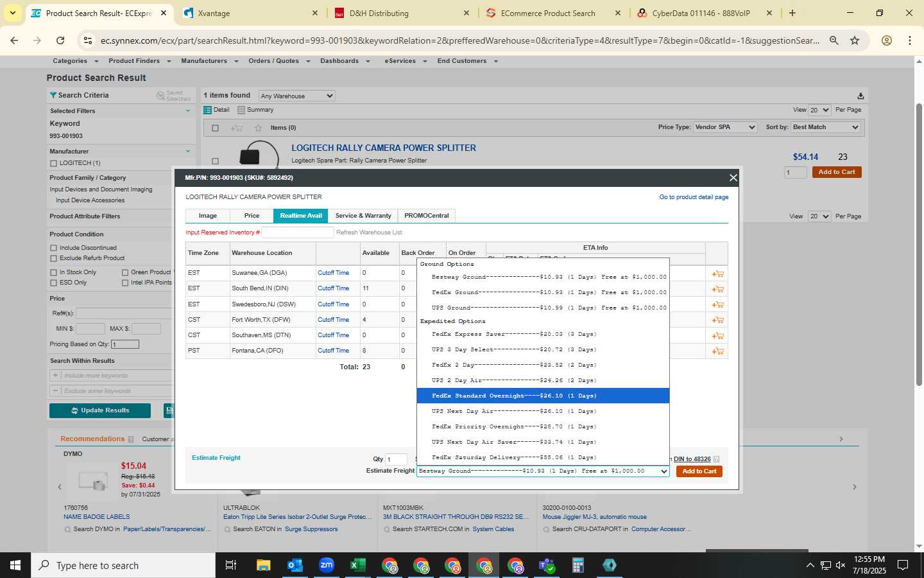This screenshot has height=578, width=924.
Task: Click the export results download icon
Action: click(860, 96)
